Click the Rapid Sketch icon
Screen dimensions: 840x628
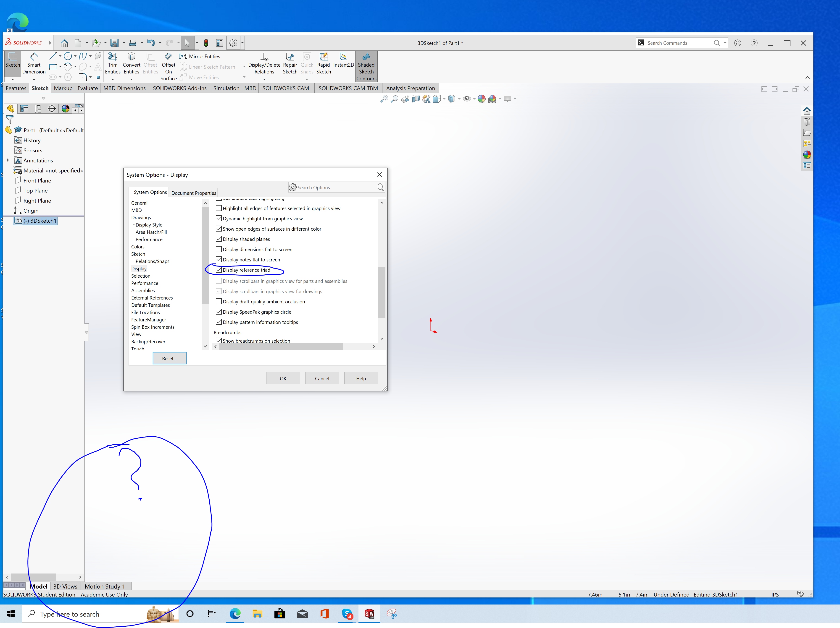point(324,57)
